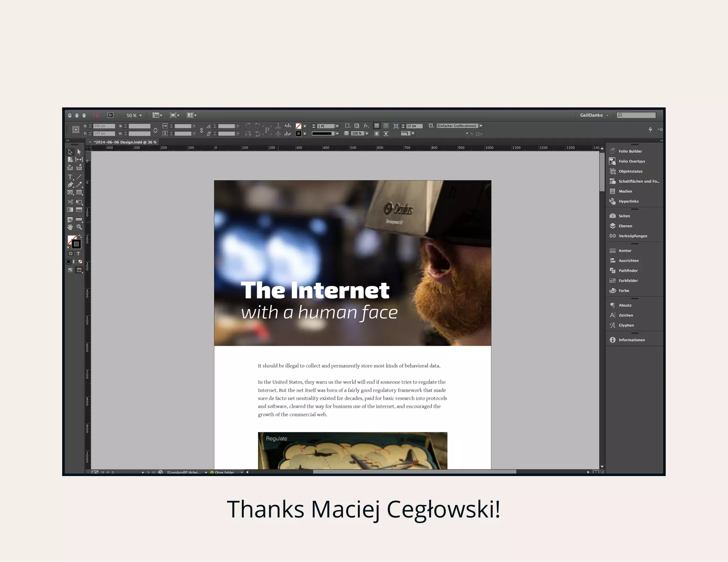Open the 1 Pt stroke weight dropdown
This screenshot has height=562, width=728.
tap(337, 126)
